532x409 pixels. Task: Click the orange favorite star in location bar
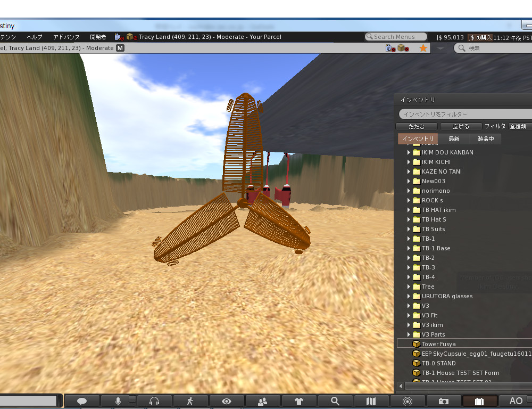tap(423, 48)
